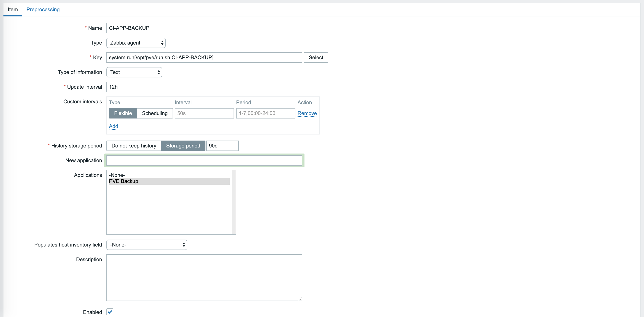Add a new custom interval
The height and width of the screenshot is (317, 644).
click(x=113, y=126)
